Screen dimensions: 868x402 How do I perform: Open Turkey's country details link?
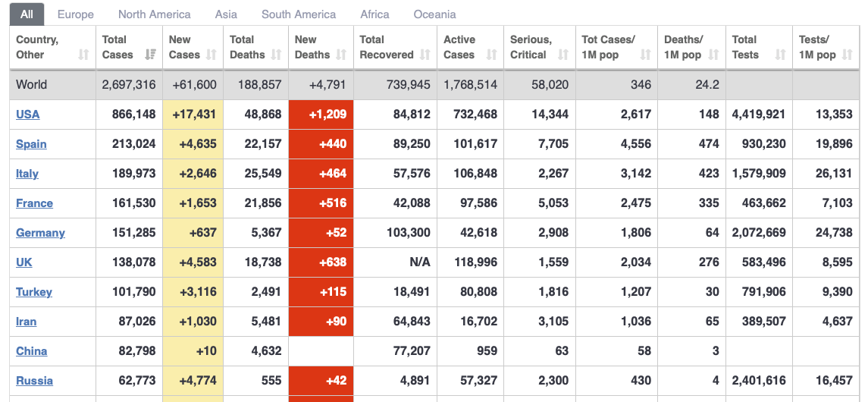34,292
